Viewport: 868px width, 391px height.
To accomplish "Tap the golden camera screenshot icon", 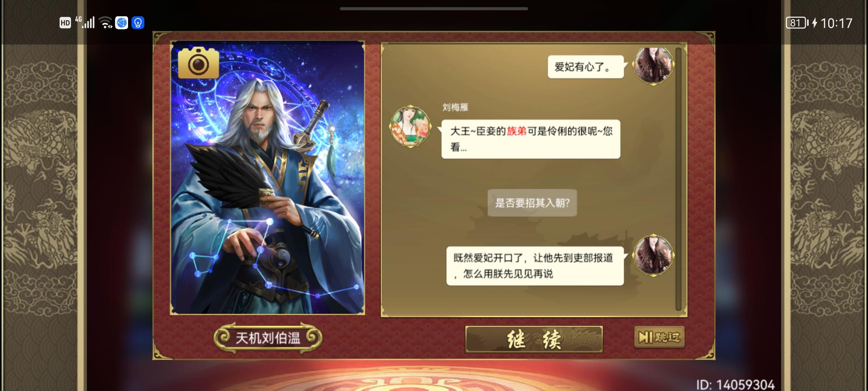I will (x=198, y=63).
